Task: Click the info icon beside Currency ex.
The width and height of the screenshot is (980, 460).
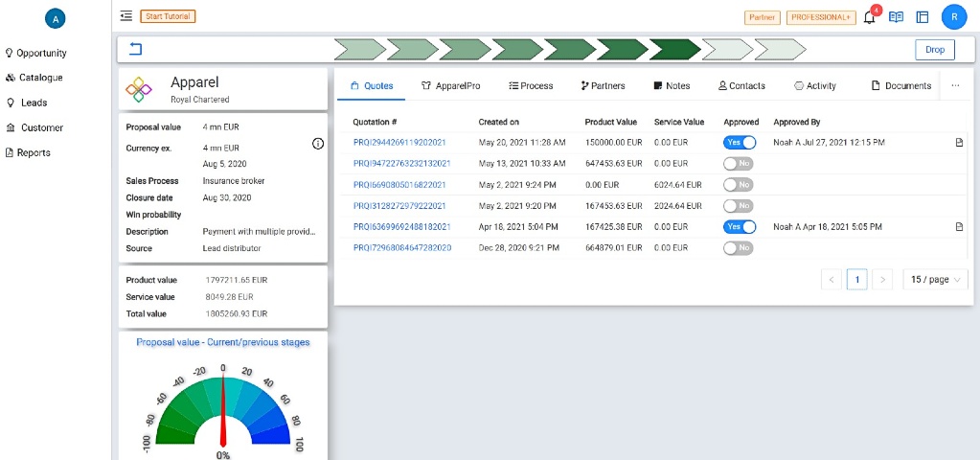Action: click(x=318, y=144)
